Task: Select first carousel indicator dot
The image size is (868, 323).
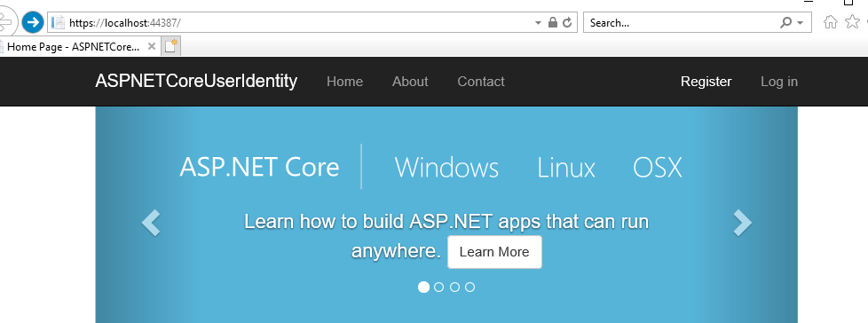Action: point(423,287)
